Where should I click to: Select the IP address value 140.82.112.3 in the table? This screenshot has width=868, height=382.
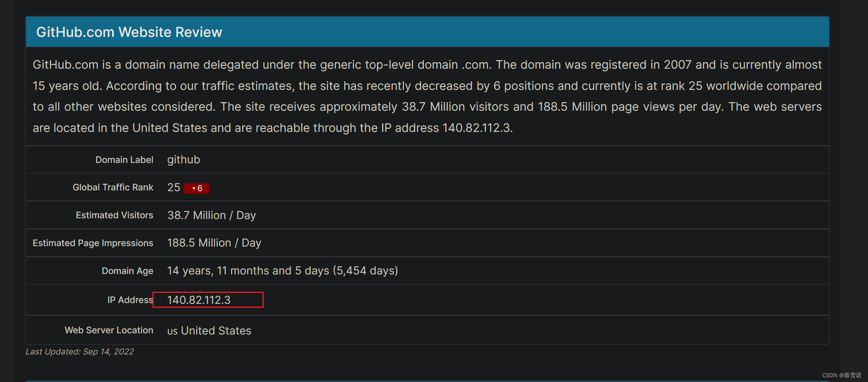pyautogui.click(x=199, y=300)
